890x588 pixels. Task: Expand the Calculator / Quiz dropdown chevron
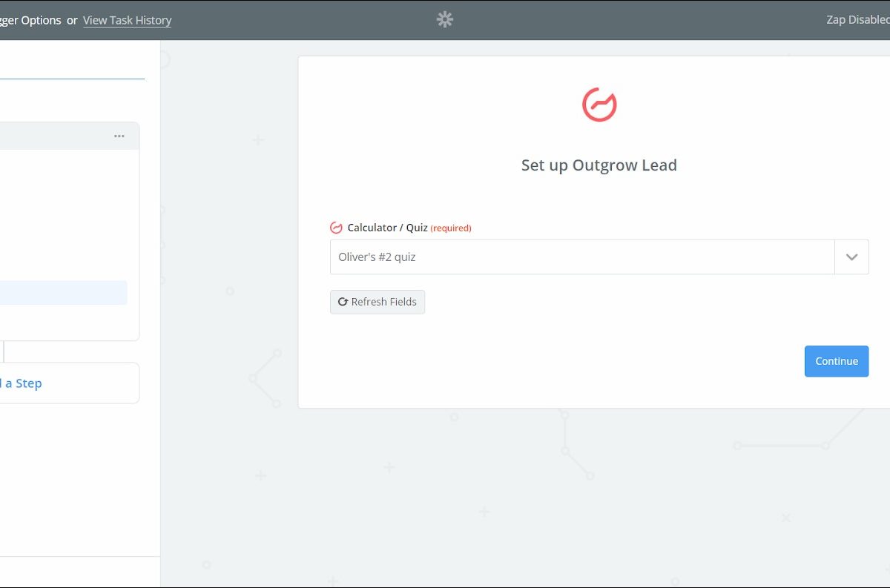point(851,257)
